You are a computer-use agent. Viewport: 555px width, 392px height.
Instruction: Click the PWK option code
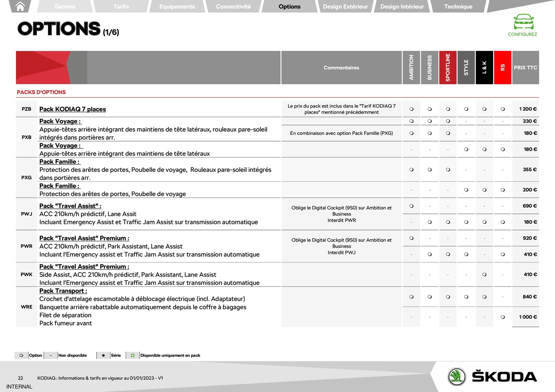pyautogui.click(x=26, y=275)
